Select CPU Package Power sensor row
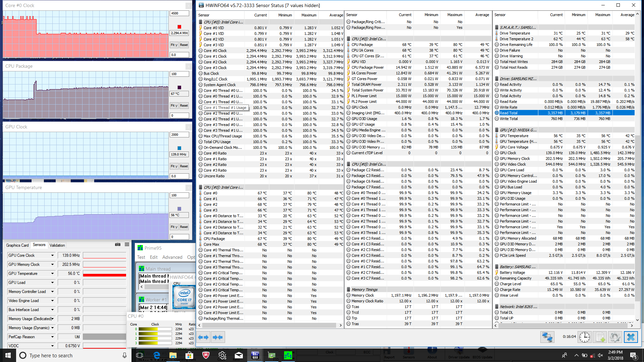 click(x=418, y=67)
